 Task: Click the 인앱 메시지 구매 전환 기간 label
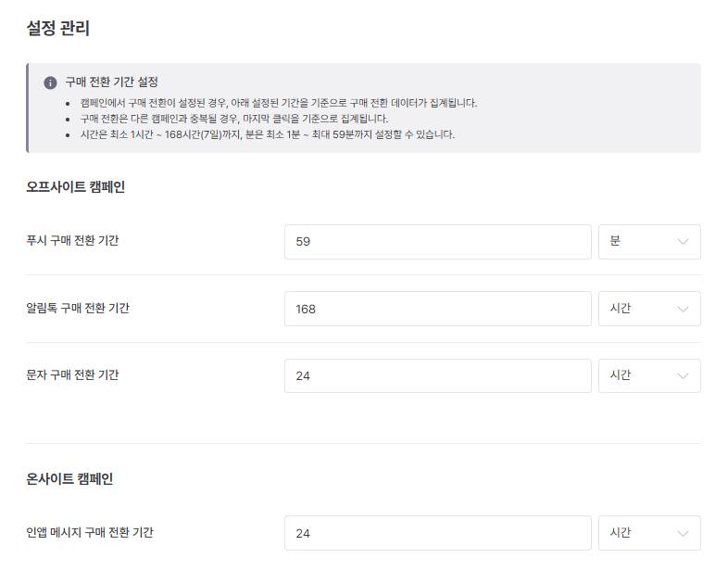point(90,532)
